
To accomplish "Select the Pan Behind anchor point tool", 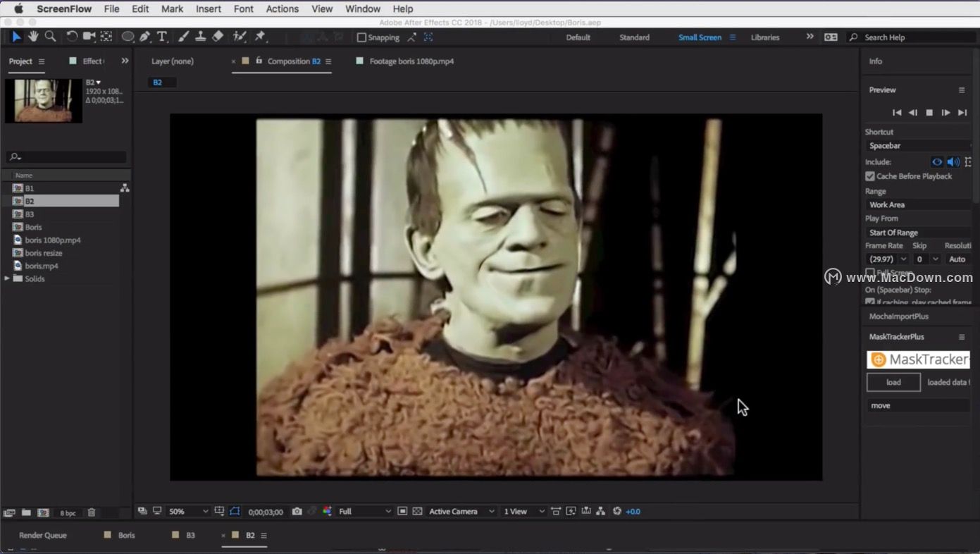I will click(x=106, y=37).
